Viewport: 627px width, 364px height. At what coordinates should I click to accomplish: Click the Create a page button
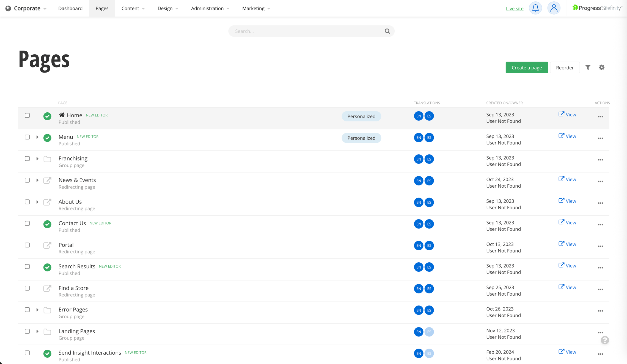click(x=527, y=67)
